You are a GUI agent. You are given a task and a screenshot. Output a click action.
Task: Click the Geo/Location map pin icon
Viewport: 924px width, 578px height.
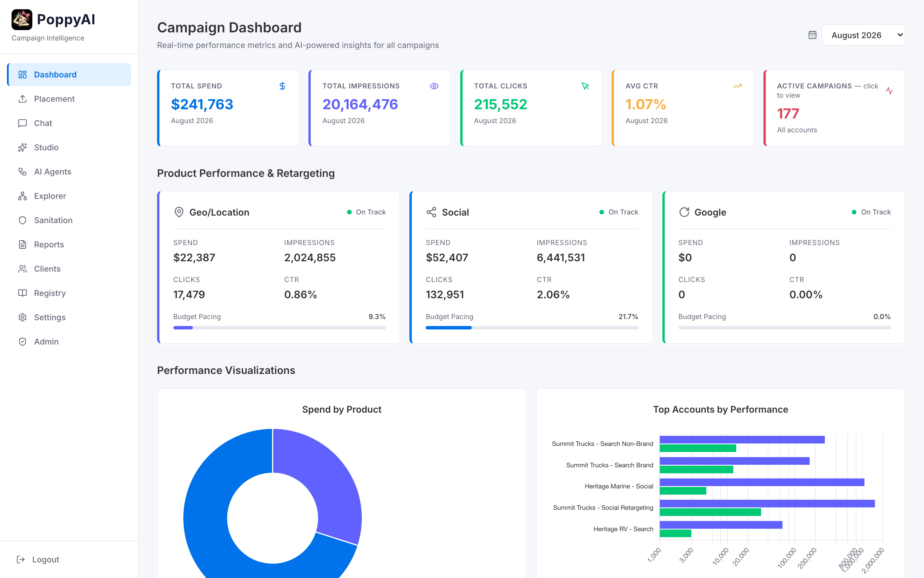pyautogui.click(x=179, y=212)
